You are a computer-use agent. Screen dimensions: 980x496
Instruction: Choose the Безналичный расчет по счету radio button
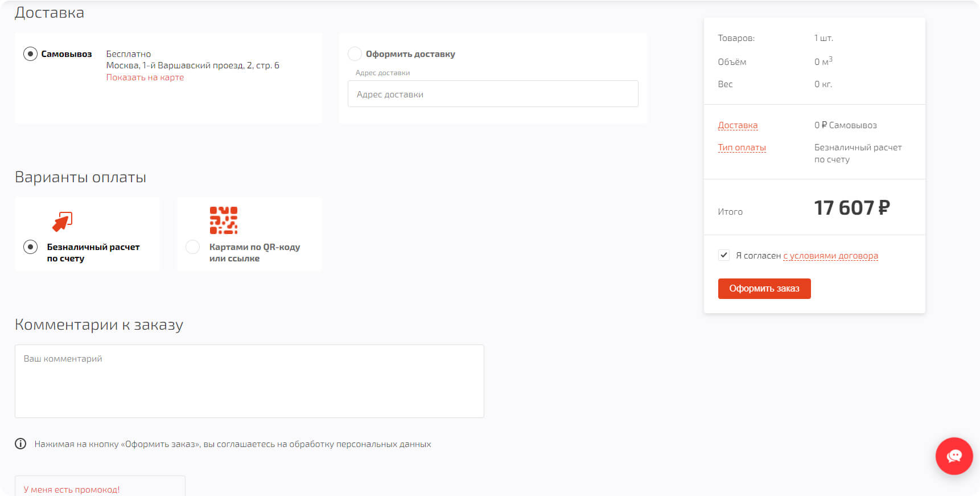pos(30,247)
